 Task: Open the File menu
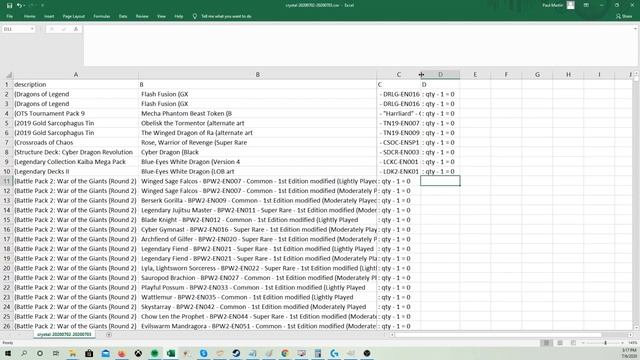(x=9, y=16)
